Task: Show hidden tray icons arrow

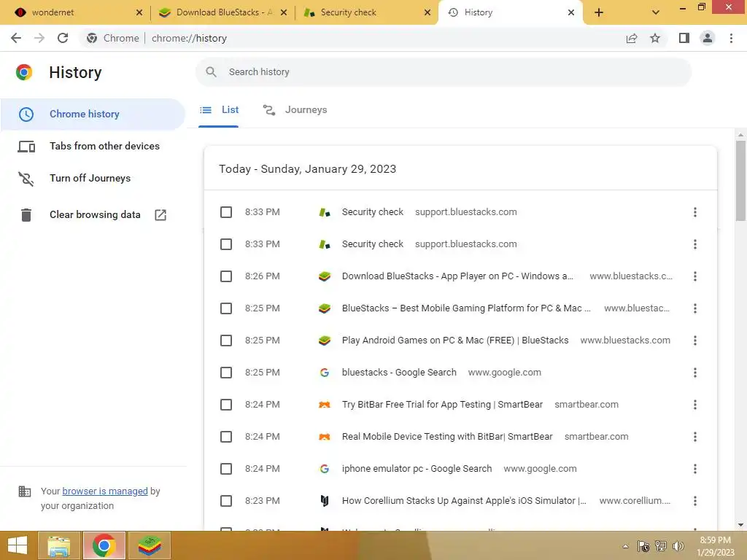Action: coord(625,546)
